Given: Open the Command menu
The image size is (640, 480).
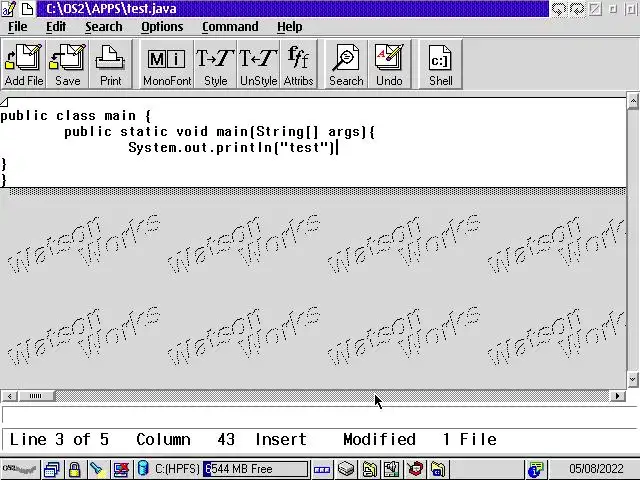Looking at the screenshot, I should pos(230,27).
